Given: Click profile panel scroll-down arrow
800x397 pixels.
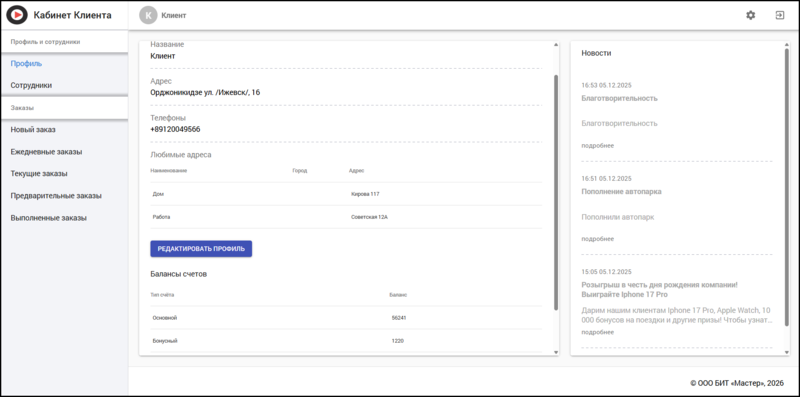Looking at the screenshot, I should pos(556,352).
